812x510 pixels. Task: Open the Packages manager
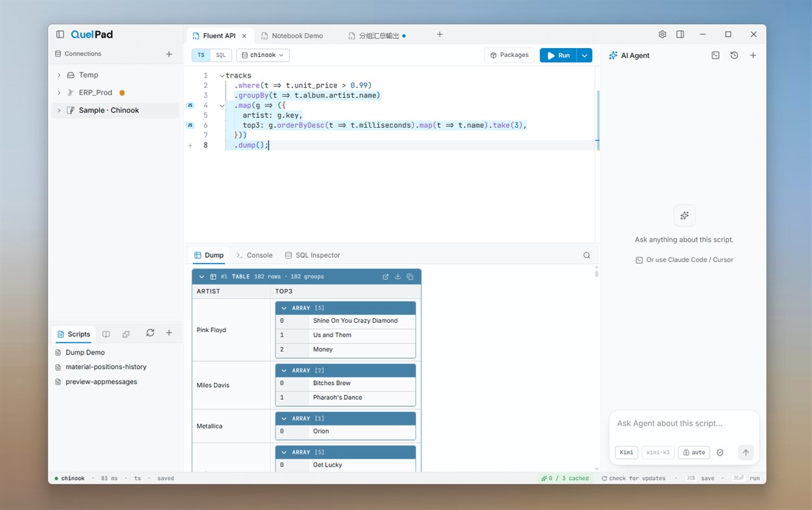(509, 55)
